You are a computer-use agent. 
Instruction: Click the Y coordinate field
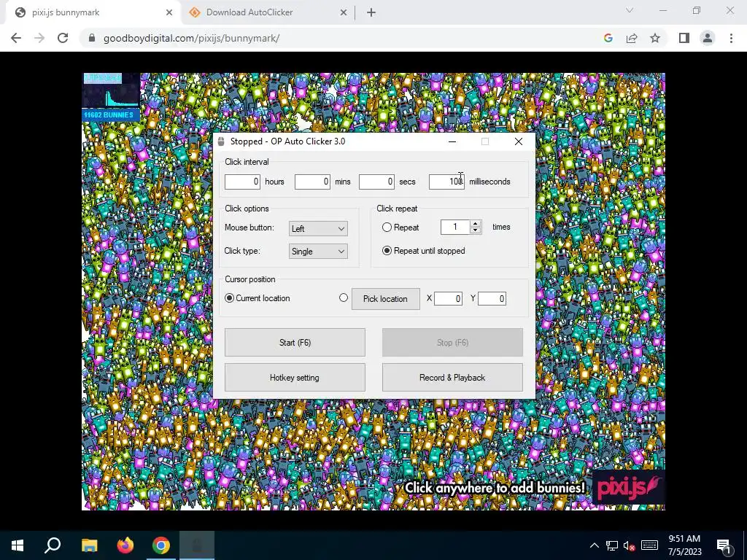[492, 298]
